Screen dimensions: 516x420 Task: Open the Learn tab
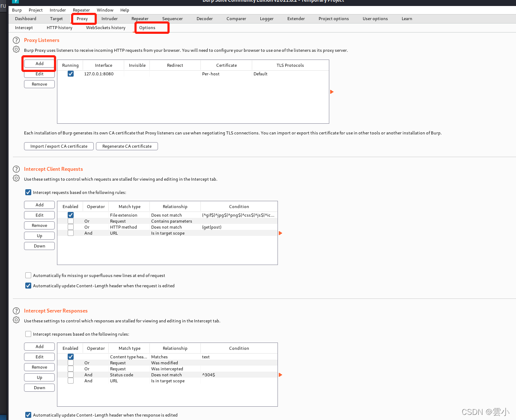(407, 18)
